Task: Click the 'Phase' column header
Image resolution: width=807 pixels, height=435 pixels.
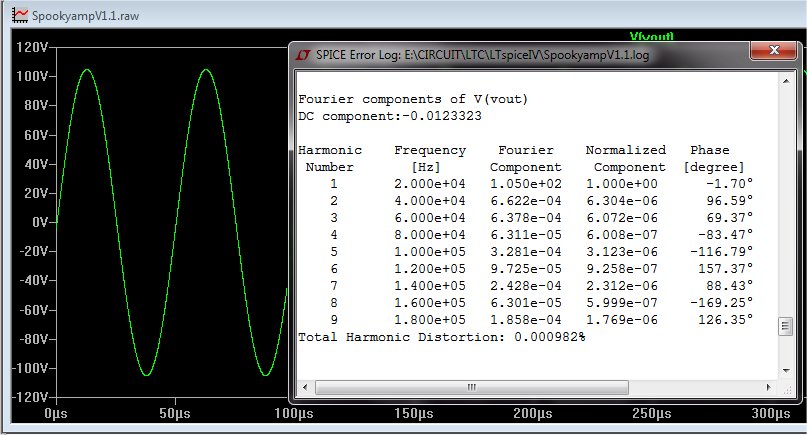Action: (710, 150)
